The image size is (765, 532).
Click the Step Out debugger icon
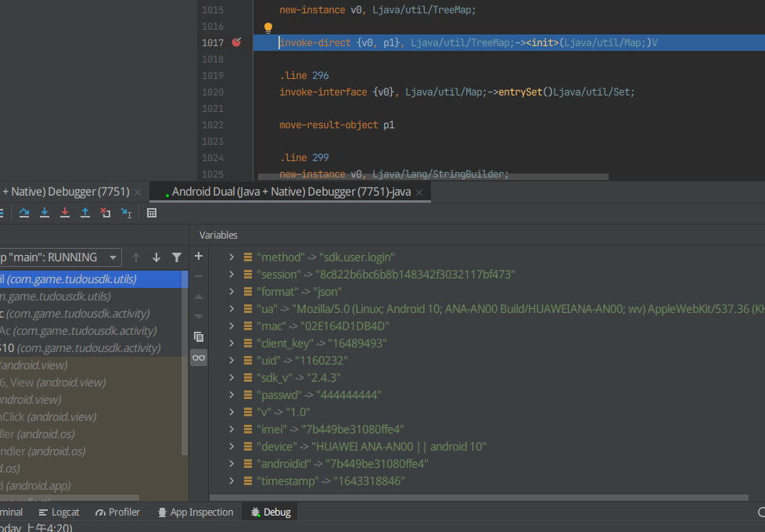85,213
